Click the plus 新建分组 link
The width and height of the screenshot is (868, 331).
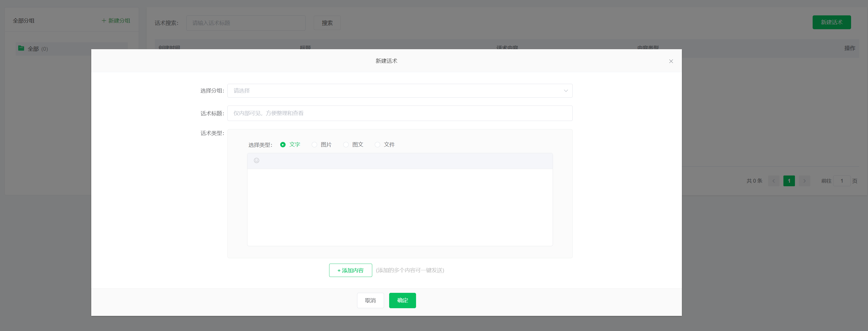(116, 20)
